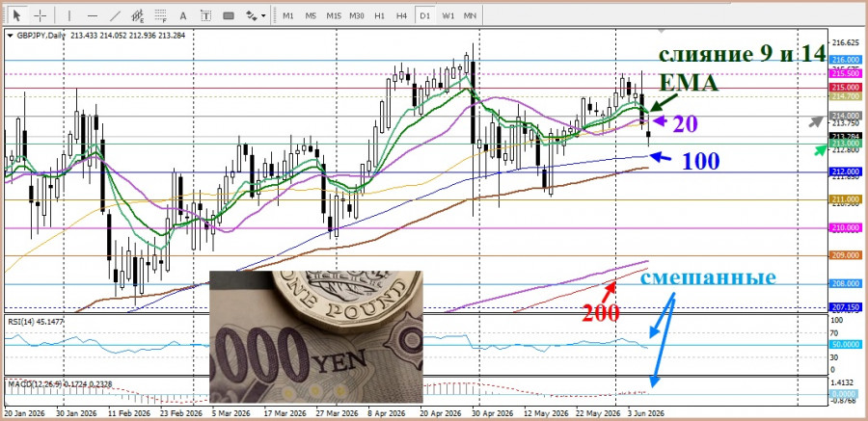Click the 209.000 price level label

point(845,255)
